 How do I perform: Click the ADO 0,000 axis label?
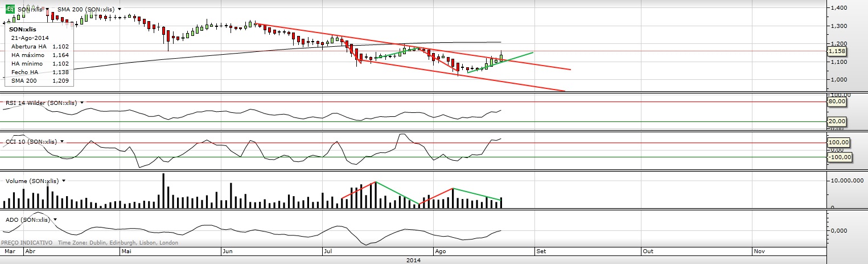click(840, 231)
